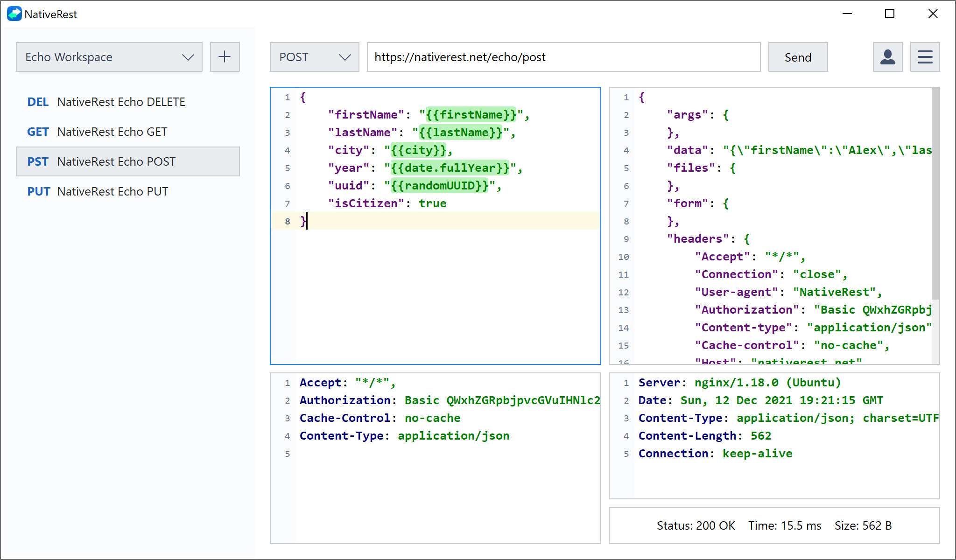Image resolution: width=956 pixels, height=560 pixels.
Task: Click the Send button
Action: click(x=798, y=57)
